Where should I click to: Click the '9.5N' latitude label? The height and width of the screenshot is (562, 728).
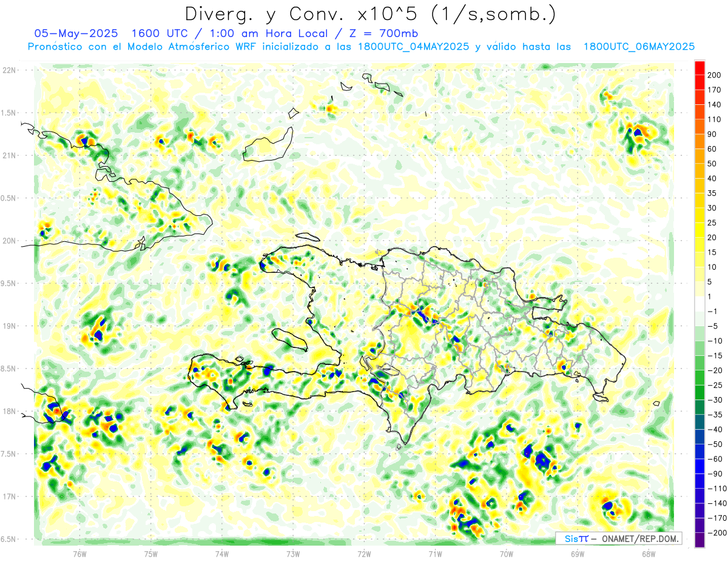pos(9,284)
